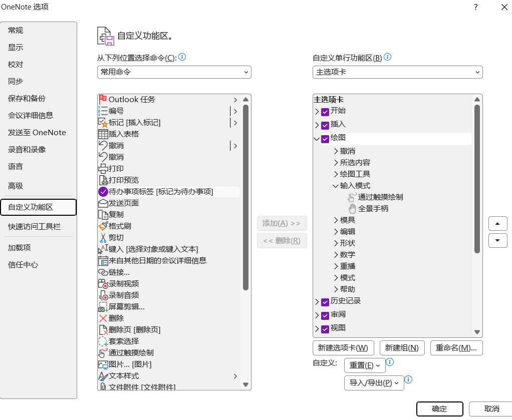Click 通过触摸绘制 icon in command list
This screenshot has height=420, width=512.
[x=103, y=353]
